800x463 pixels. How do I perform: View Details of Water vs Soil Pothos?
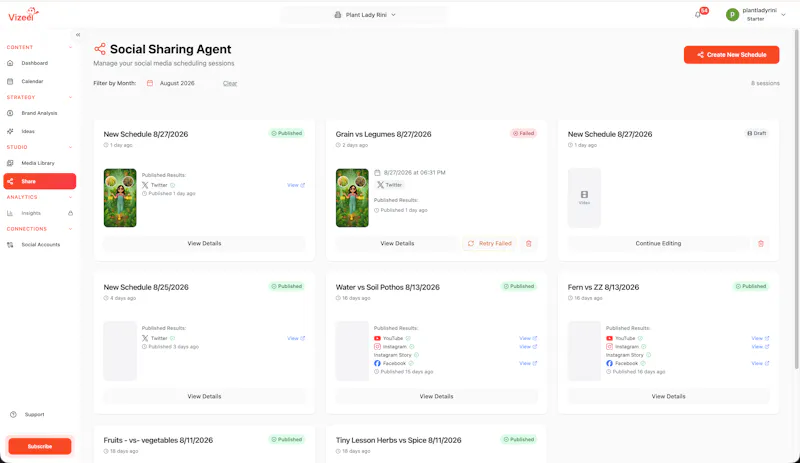(436, 396)
